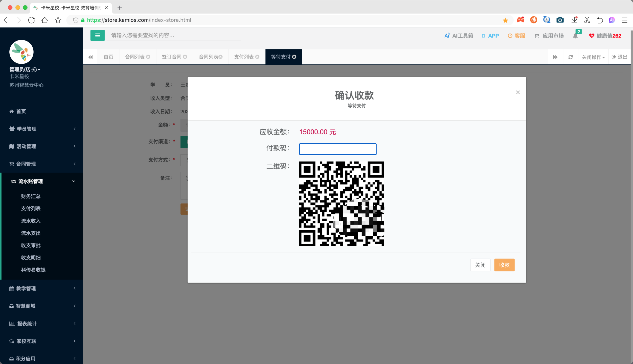Image resolution: width=633 pixels, height=364 pixels.
Task: Click the 关闭 button in the dialog
Action: [480, 265]
